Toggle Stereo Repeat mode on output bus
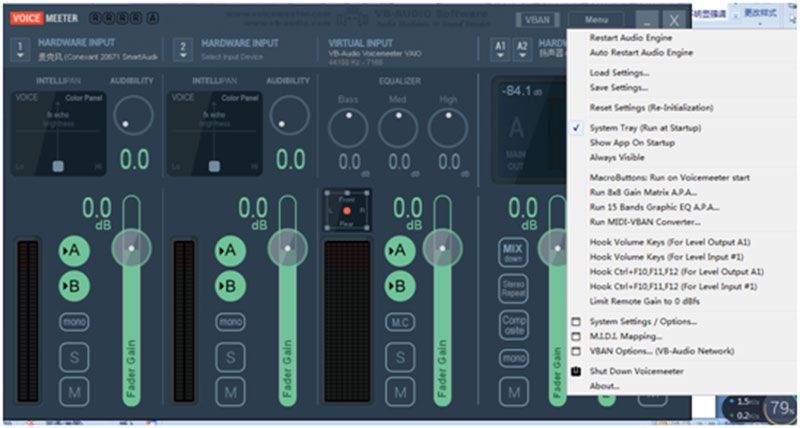Image resolution: width=800 pixels, height=428 pixels. (513, 288)
